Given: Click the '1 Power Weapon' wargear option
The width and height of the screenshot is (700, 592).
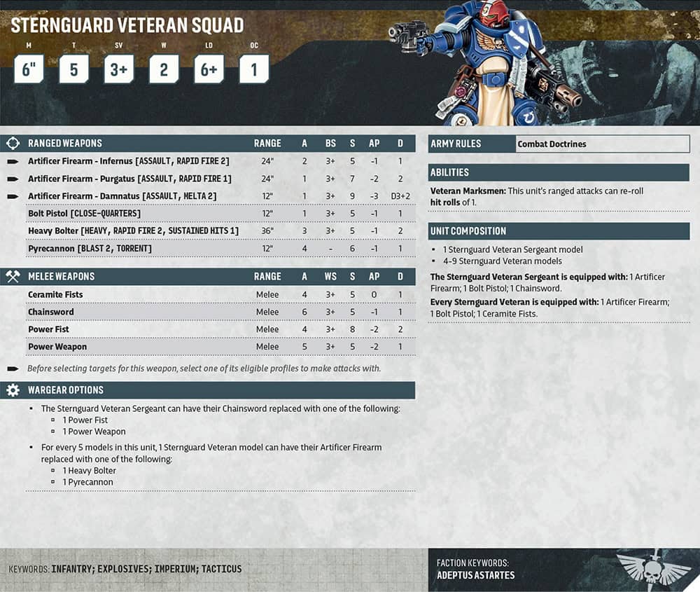Looking at the screenshot, I should point(94,432).
